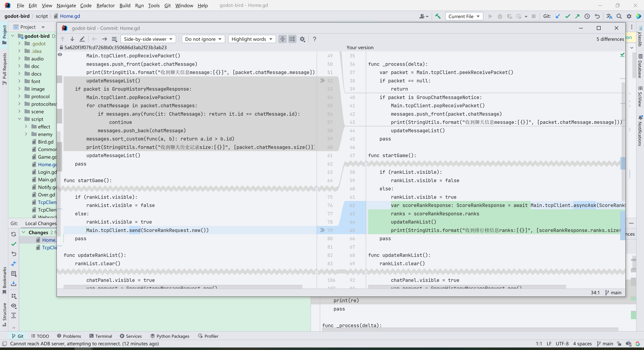This screenshot has width=644, height=350.
Task: Click the Run play icon in main toolbar
Action: click(490, 16)
